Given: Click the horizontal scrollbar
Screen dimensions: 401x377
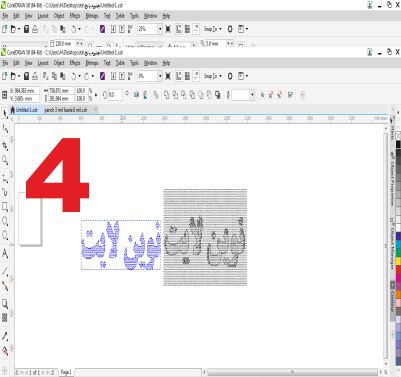Looking at the screenshot, I should coord(292,372).
